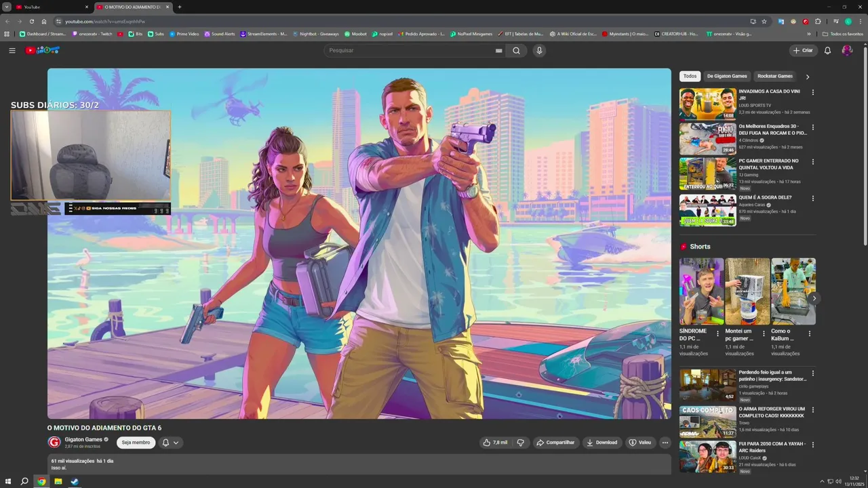The height and width of the screenshot is (488, 868).
Task: Bookmark this page with star icon
Action: point(764,21)
